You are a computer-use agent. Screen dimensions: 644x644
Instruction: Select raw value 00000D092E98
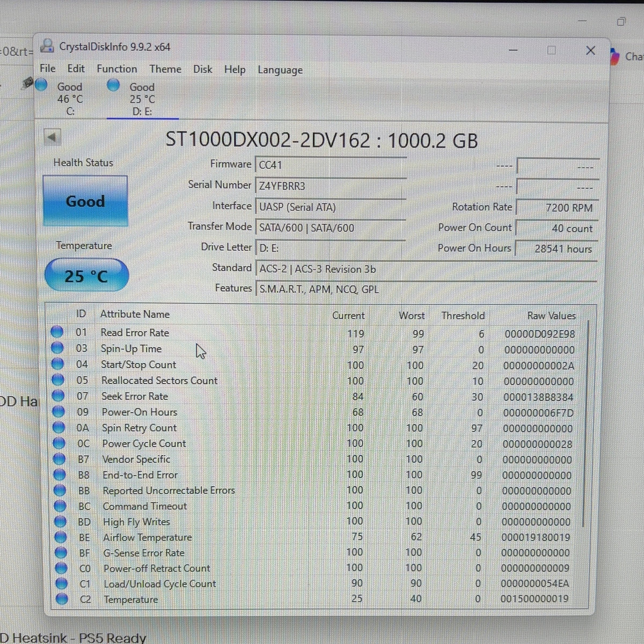click(540, 334)
